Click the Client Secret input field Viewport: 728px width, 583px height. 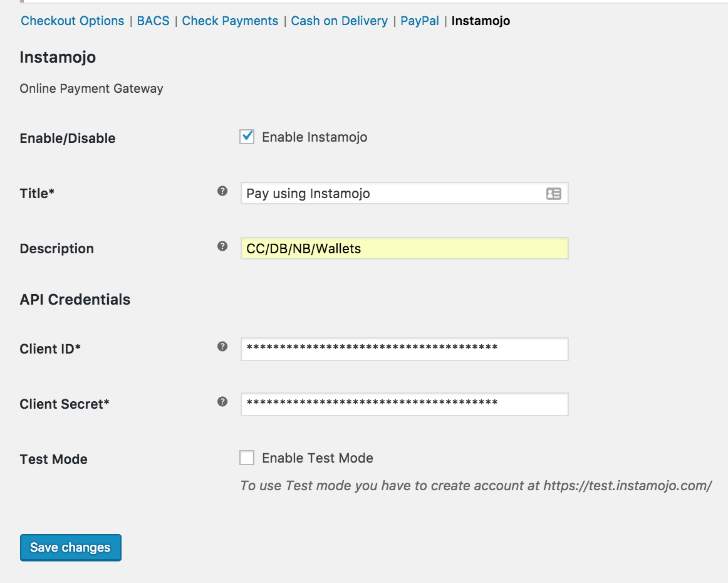pos(404,404)
